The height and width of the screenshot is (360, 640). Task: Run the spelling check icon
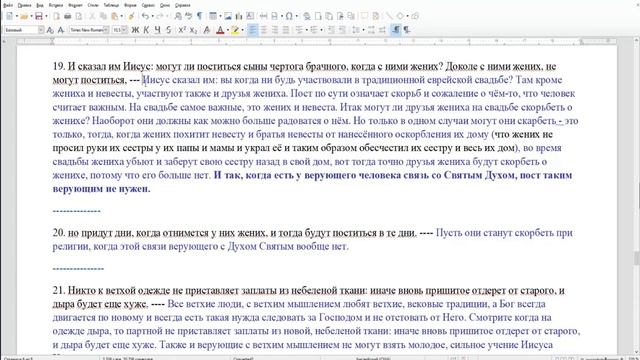pos(189,16)
